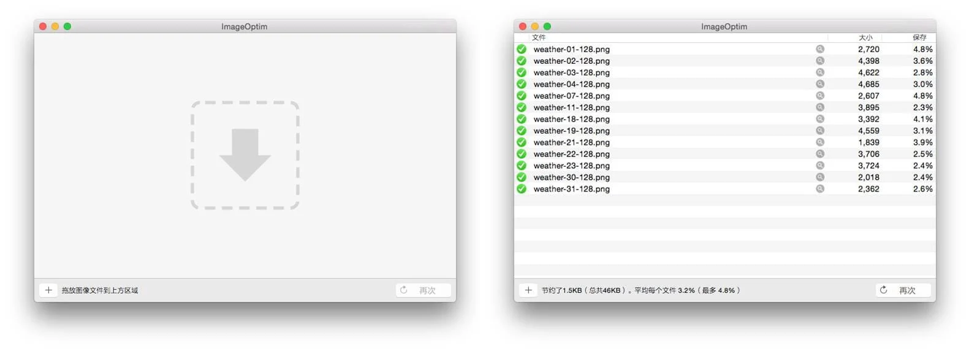Click savings value 2.6%

coord(923,189)
